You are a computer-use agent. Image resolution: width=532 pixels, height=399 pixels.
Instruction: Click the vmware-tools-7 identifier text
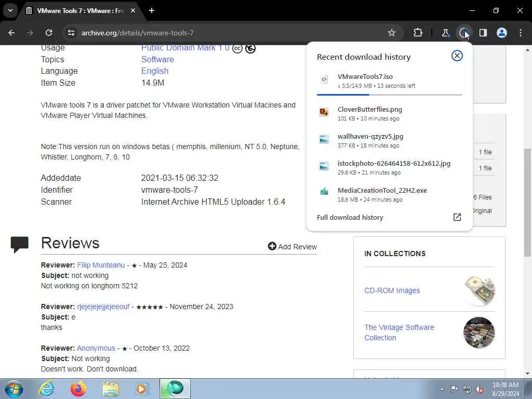(169, 190)
